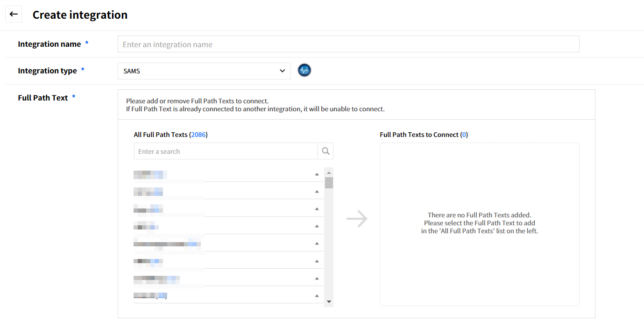Focus the Full Path Text search box
The height and width of the screenshot is (323, 644).
(x=226, y=151)
